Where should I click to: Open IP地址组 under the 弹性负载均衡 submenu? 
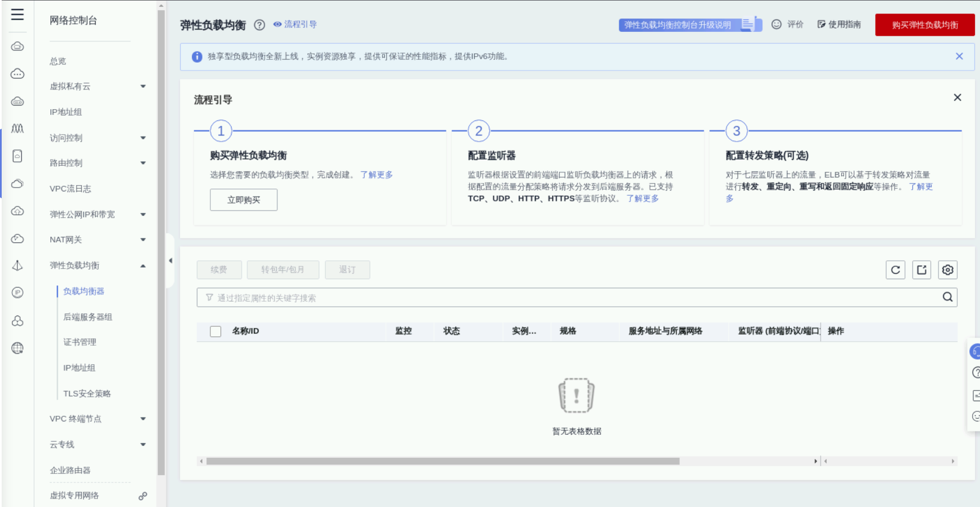79,368
